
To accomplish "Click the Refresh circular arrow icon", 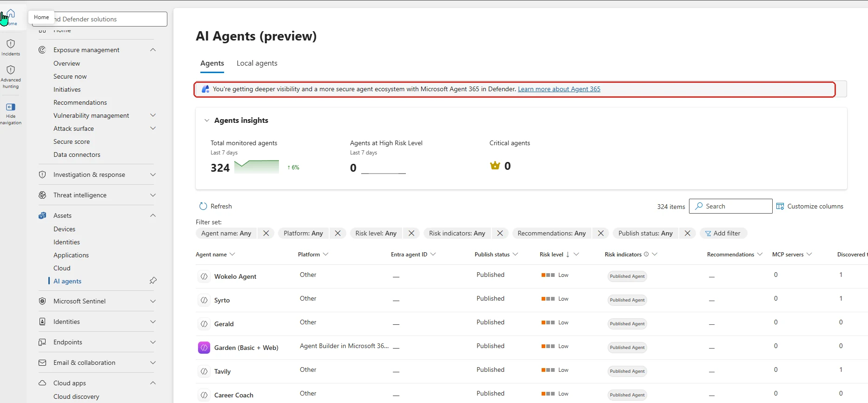I will (x=203, y=206).
